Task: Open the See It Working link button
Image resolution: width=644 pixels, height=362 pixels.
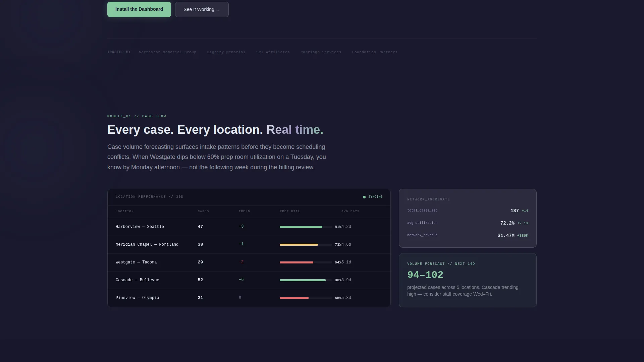Action: [202, 9]
